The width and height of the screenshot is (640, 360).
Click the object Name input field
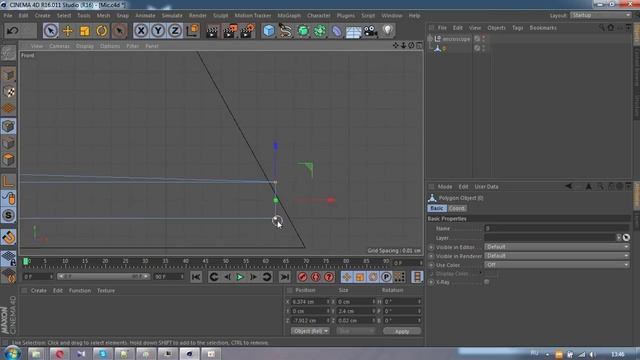click(x=557, y=229)
